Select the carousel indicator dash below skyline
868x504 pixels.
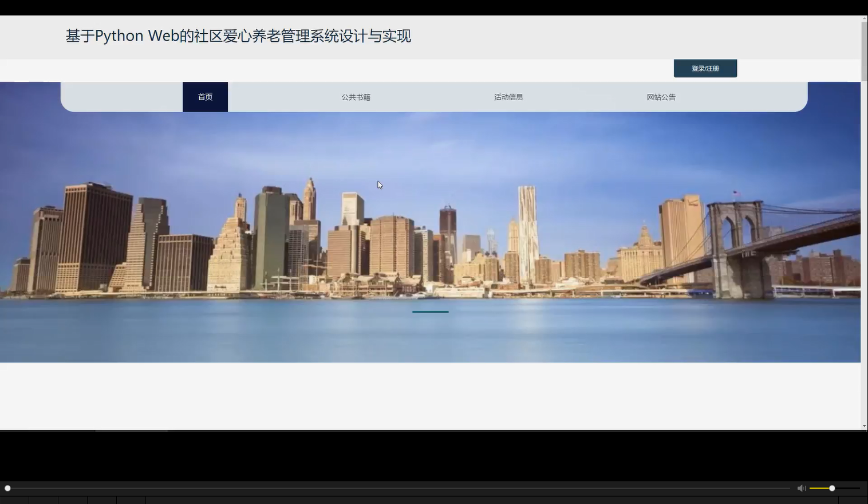tap(431, 312)
